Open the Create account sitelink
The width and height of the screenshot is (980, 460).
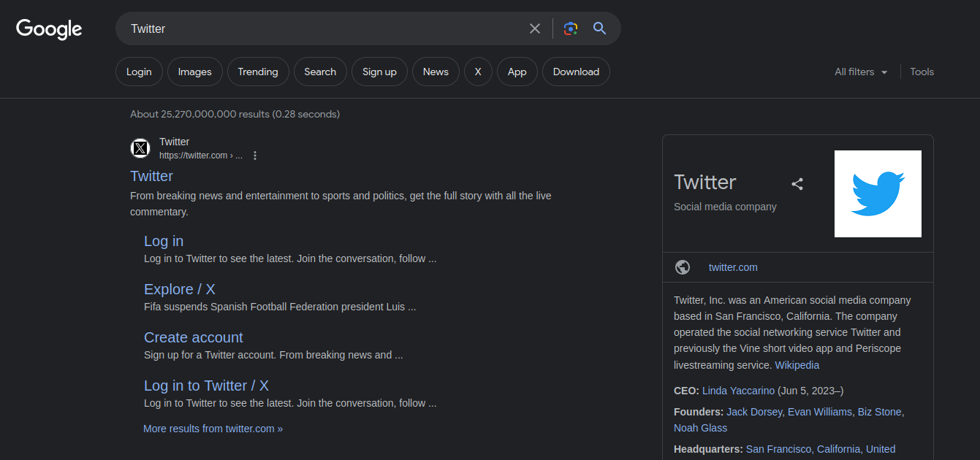point(193,337)
